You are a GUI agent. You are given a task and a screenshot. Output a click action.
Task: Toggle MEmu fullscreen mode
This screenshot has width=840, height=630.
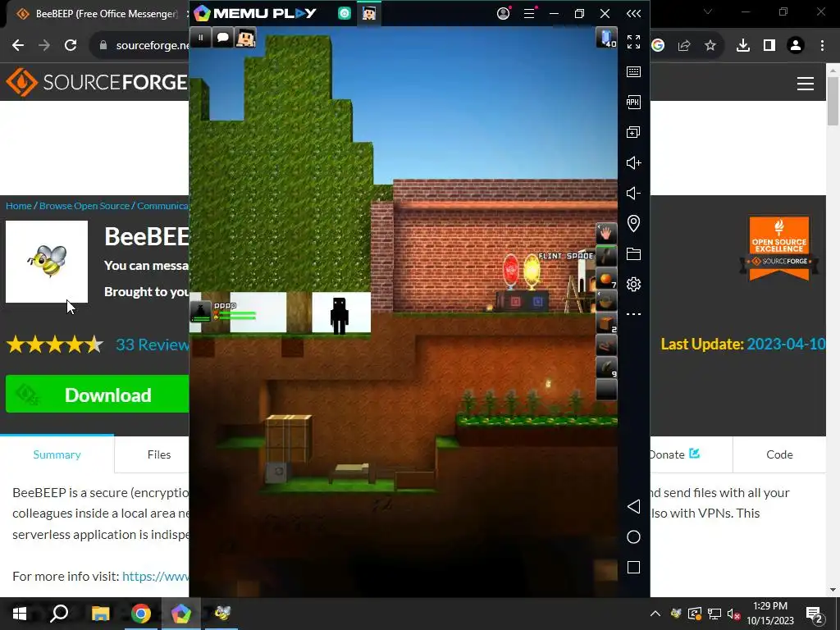[x=634, y=42]
